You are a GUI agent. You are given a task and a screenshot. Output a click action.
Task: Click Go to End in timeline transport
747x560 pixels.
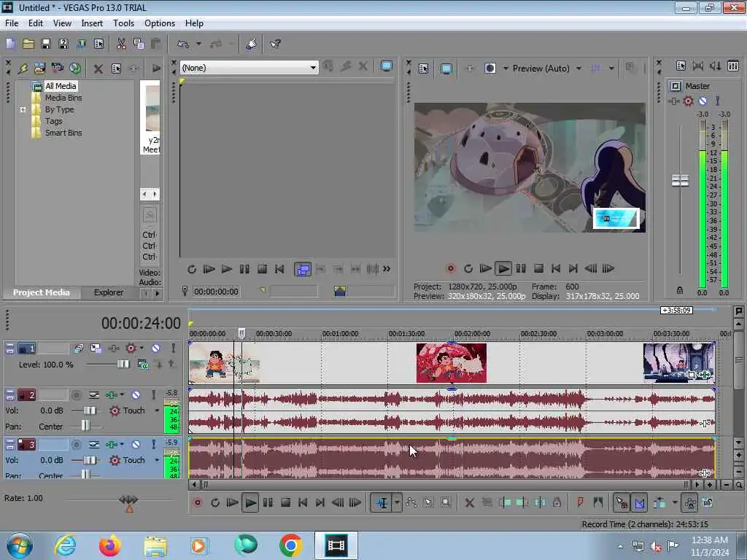320,502
